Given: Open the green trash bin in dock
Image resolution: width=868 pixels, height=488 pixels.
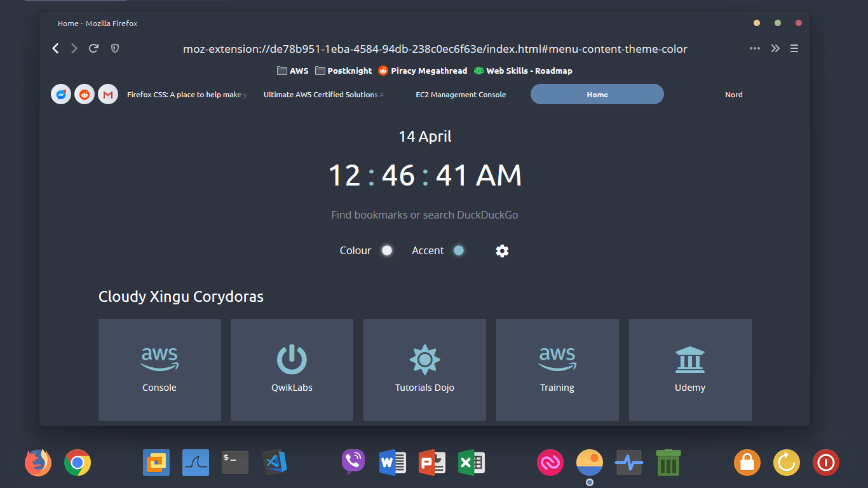Looking at the screenshot, I should click(x=668, y=463).
